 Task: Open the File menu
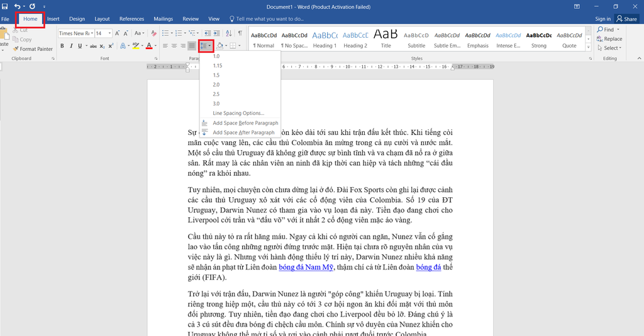pos(5,19)
